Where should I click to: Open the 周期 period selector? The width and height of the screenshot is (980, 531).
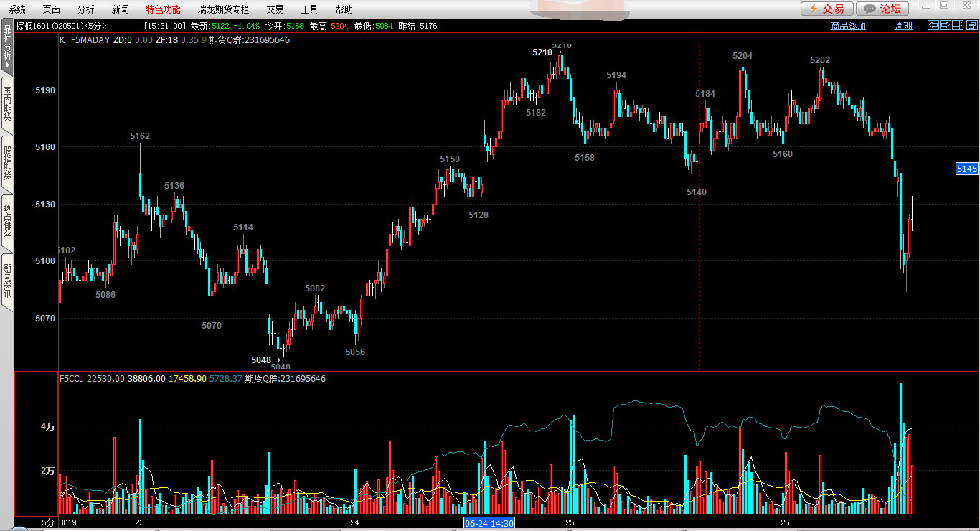click(x=903, y=26)
